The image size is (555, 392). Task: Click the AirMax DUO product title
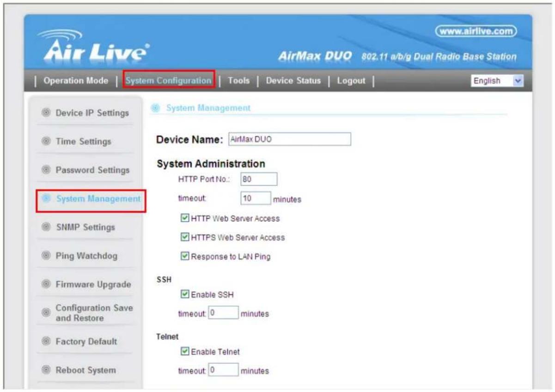(316, 57)
